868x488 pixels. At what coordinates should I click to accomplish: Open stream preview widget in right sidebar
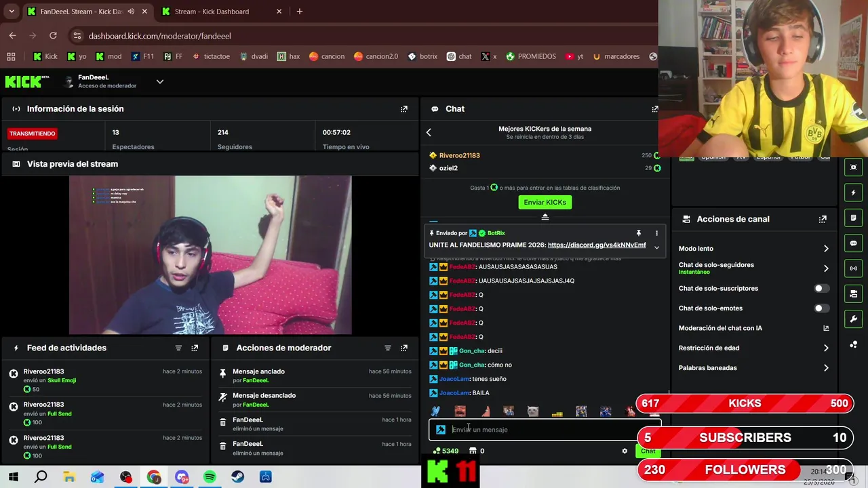click(x=853, y=167)
